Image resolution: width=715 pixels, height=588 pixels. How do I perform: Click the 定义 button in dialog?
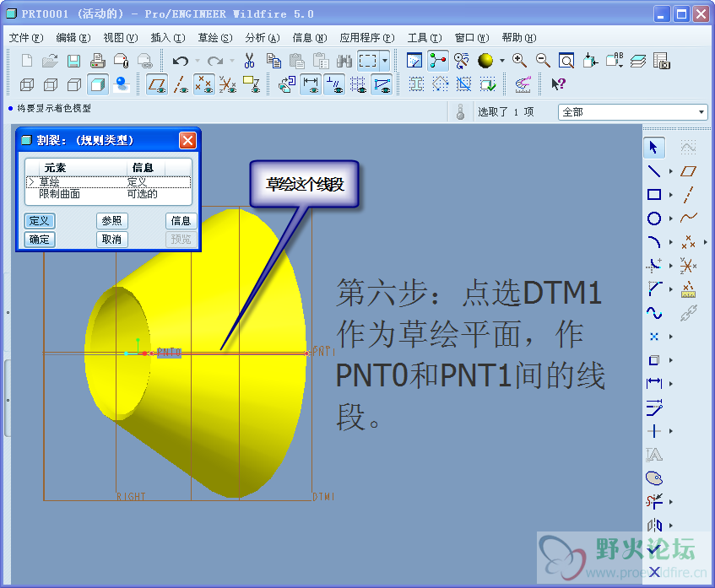[39, 221]
